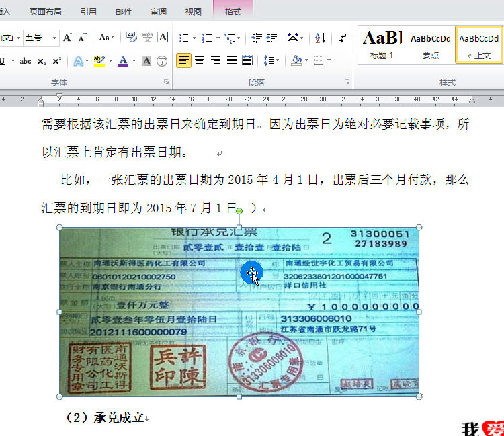Open the font color dropdown arrow
The width and height of the screenshot is (504, 436).
(134, 60)
